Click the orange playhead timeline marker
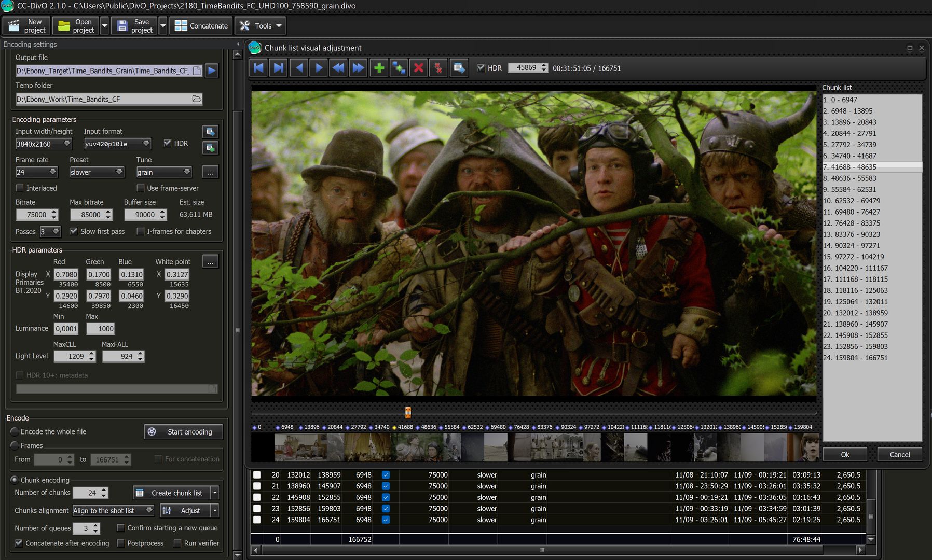The width and height of the screenshot is (932, 560). point(408,412)
